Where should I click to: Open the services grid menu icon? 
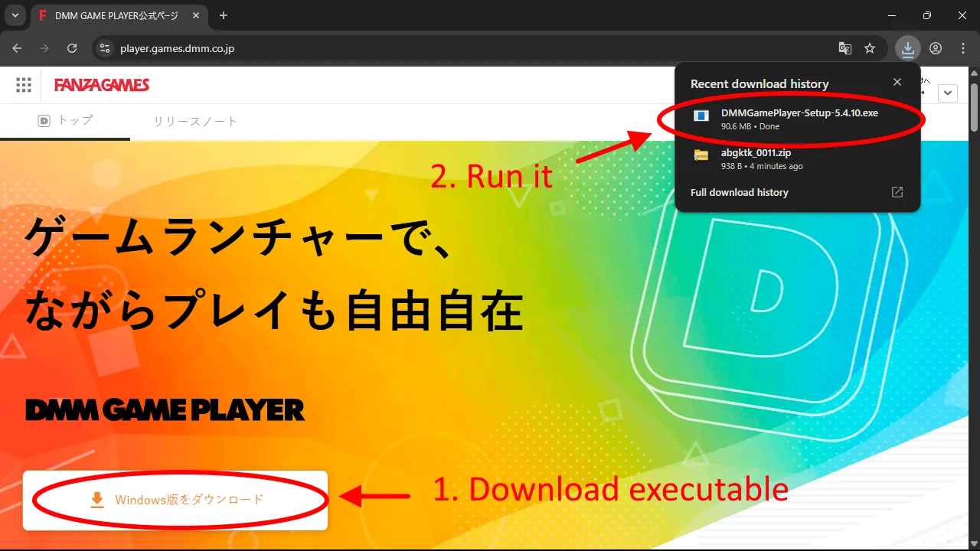point(24,85)
